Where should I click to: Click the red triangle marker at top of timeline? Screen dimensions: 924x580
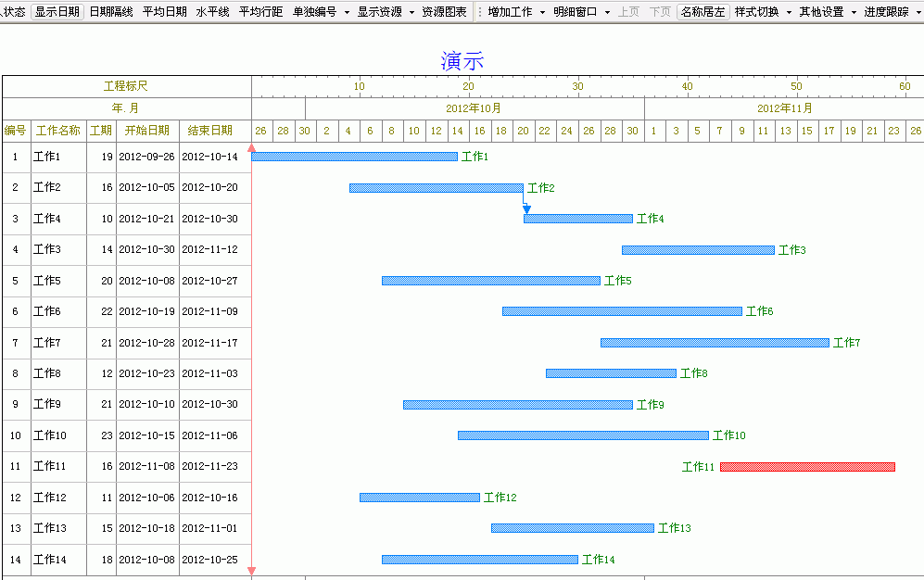pyautogui.click(x=251, y=147)
